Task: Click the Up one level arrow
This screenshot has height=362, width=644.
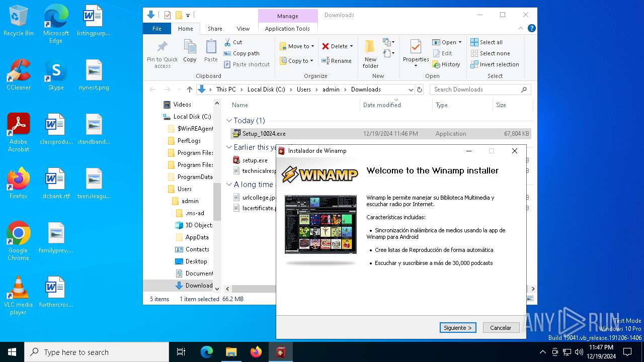Action: 189,89
